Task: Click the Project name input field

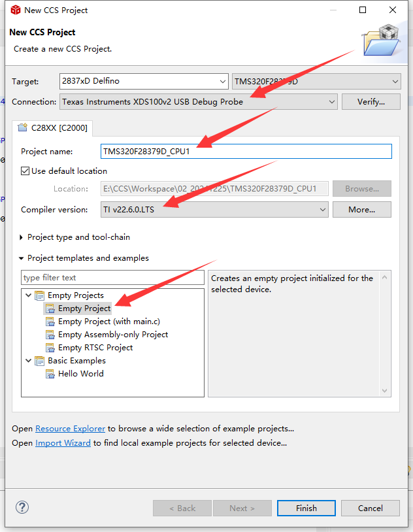Action: [246, 152]
